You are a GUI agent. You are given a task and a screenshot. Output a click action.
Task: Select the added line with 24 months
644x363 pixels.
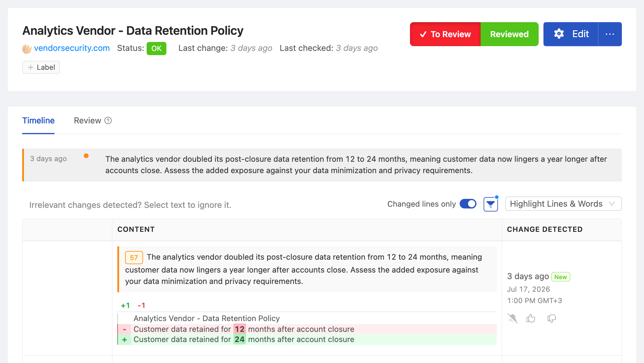pos(307,340)
